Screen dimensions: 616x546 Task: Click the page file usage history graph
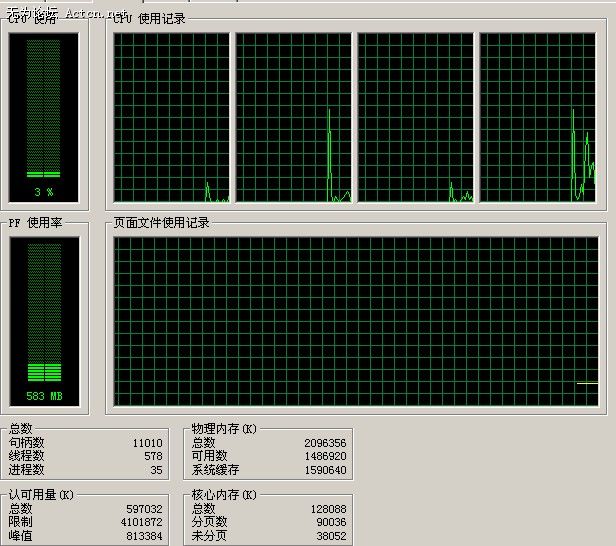click(356, 321)
